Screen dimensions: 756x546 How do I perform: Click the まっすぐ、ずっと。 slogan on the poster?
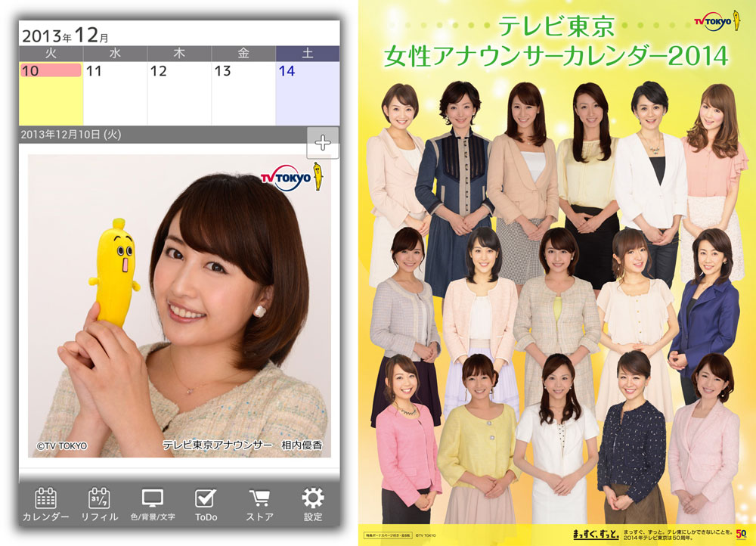(x=596, y=533)
